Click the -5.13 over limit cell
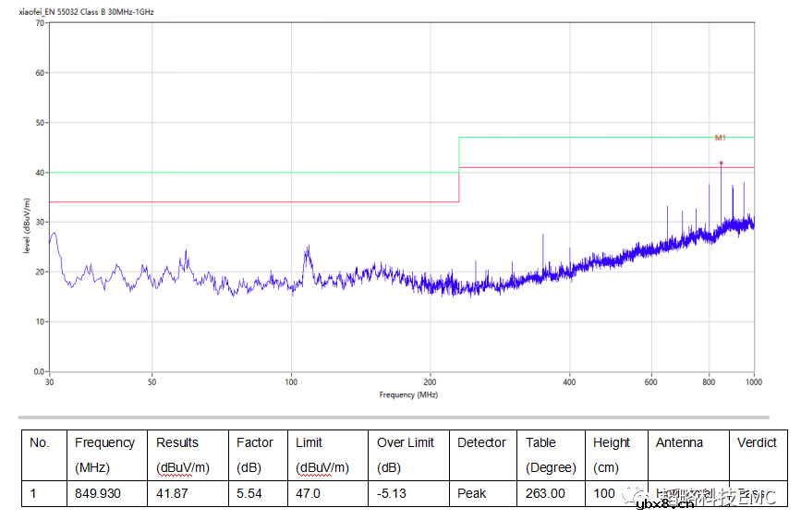 coord(392,493)
